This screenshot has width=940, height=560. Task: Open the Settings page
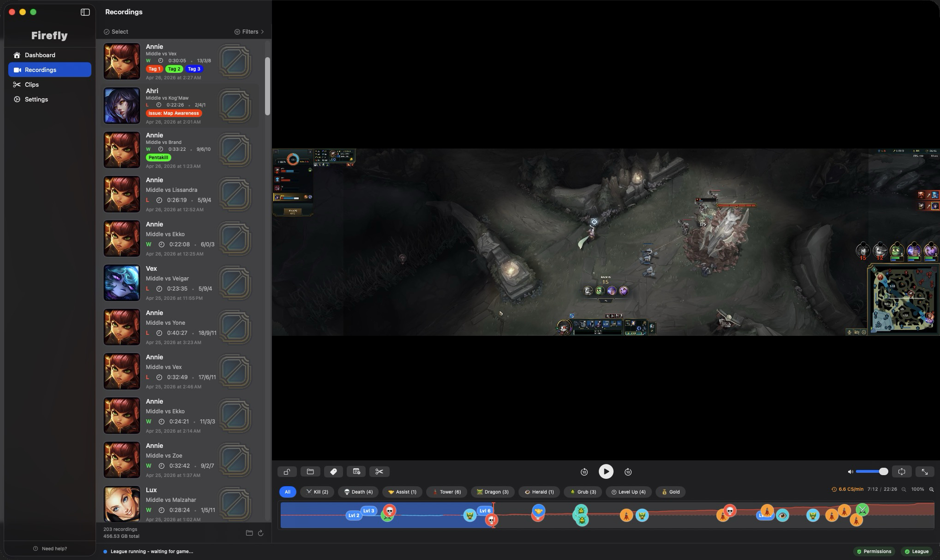(x=50, y=99)
